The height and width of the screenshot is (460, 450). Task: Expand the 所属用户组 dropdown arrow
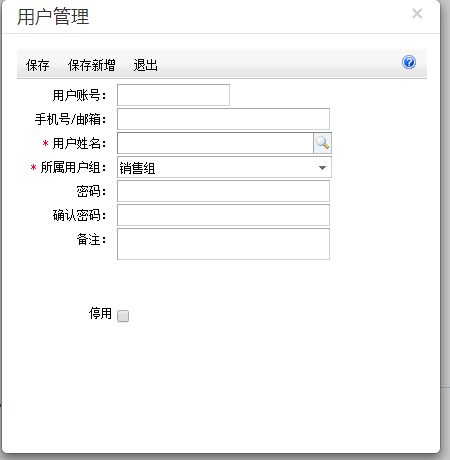(x=322, y=168)
